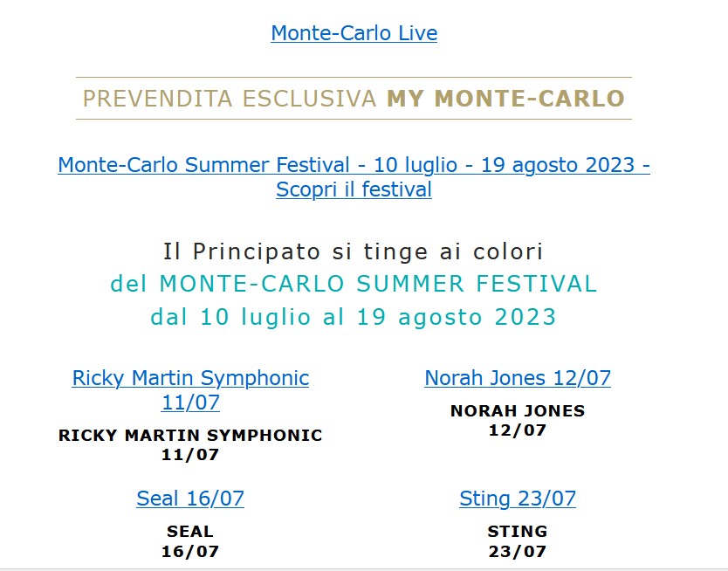Open the Seal 16/07 link
Image resolution: width=728 pixels, height=571 pixels.
pos(190,499)
